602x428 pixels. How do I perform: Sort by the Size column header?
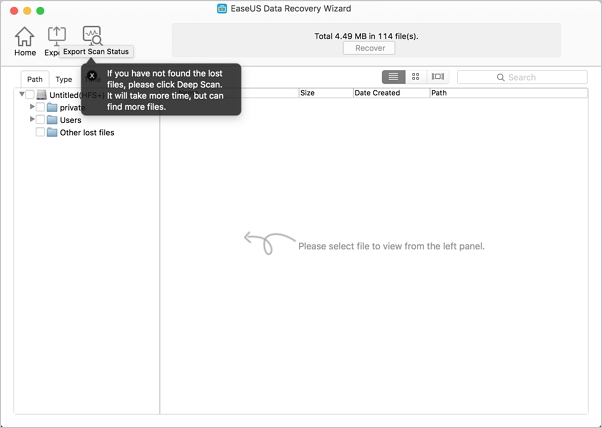[x=326, y=93]
